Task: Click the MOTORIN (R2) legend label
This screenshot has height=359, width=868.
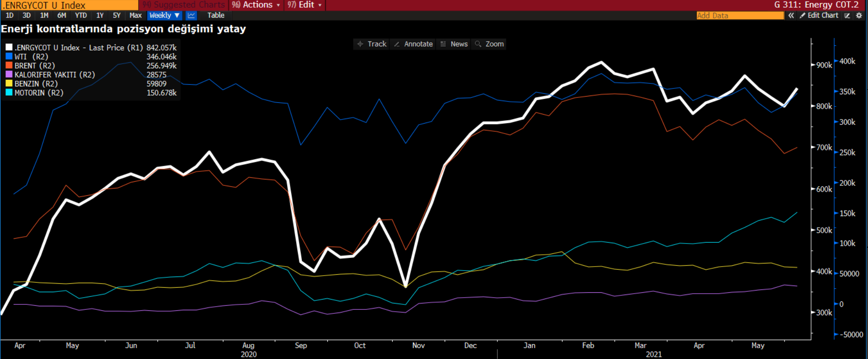Action: (39, 93)
